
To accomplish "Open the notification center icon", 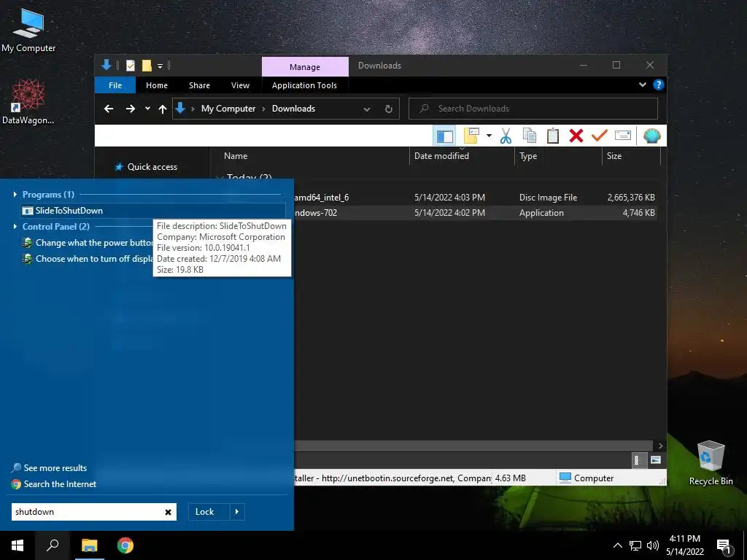I will 724,546.
